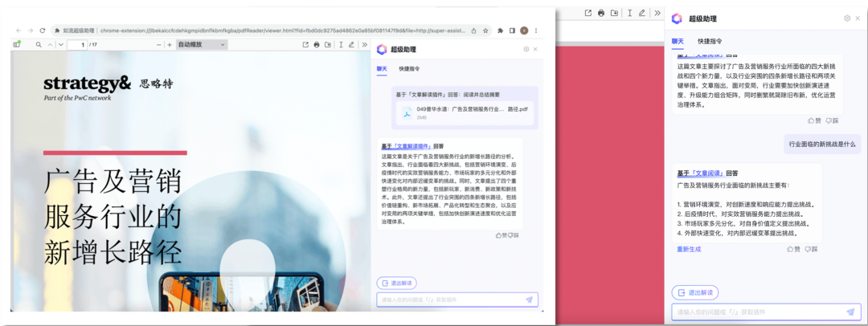
Task: Dislike the summary answer in left panel
Action: pyautogui.click(x=514, y=235)
